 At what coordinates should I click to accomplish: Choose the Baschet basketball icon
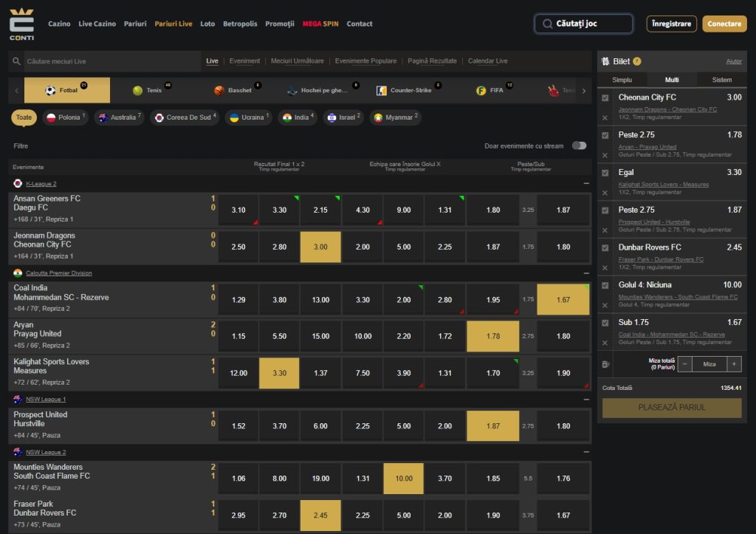[219, 90]
